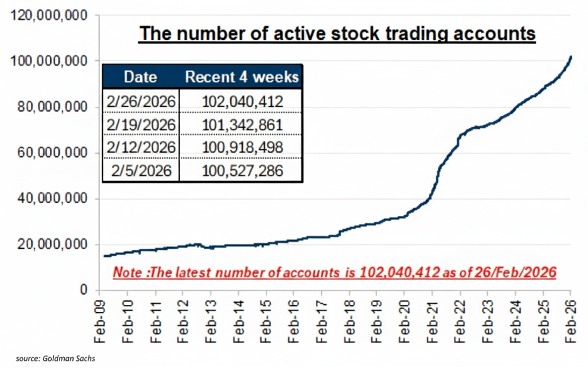The height and width of the screenshot is (368, 588).
Task: Click the chart title about active stock trading accounts
Action: coord(337,33)
